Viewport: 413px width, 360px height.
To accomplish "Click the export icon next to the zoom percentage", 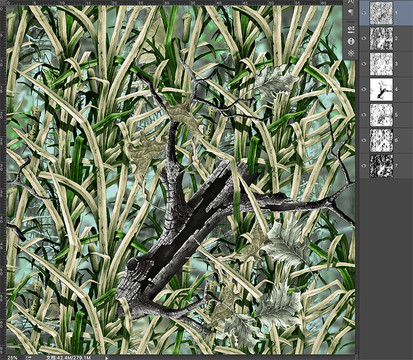I will tap(28, 358).
